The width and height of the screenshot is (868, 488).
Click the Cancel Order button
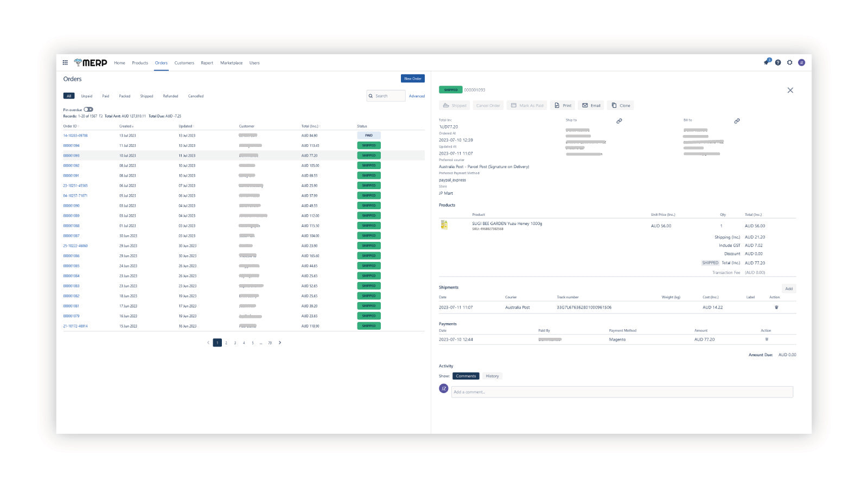pyautogui.click(x=488, y=105)
